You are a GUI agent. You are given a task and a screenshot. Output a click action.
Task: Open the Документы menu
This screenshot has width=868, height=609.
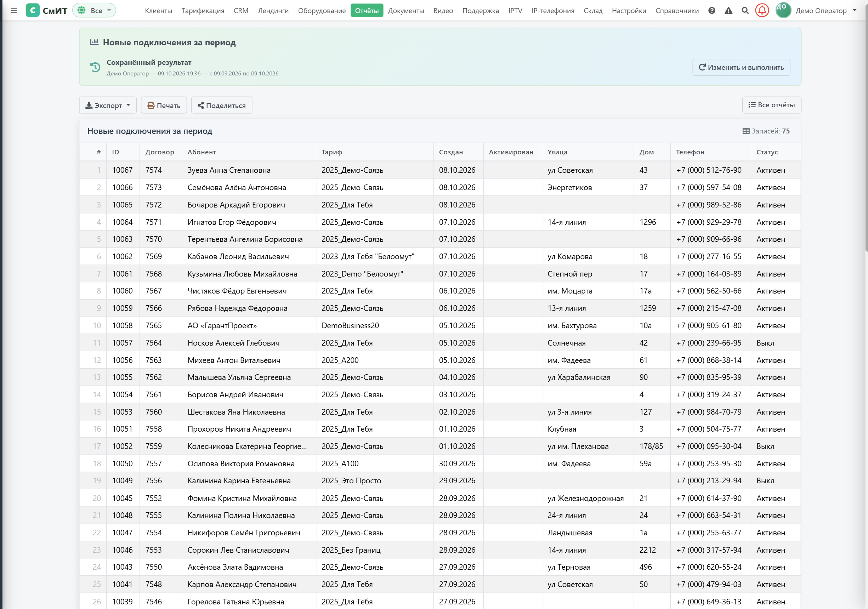[x=406, y=11]
